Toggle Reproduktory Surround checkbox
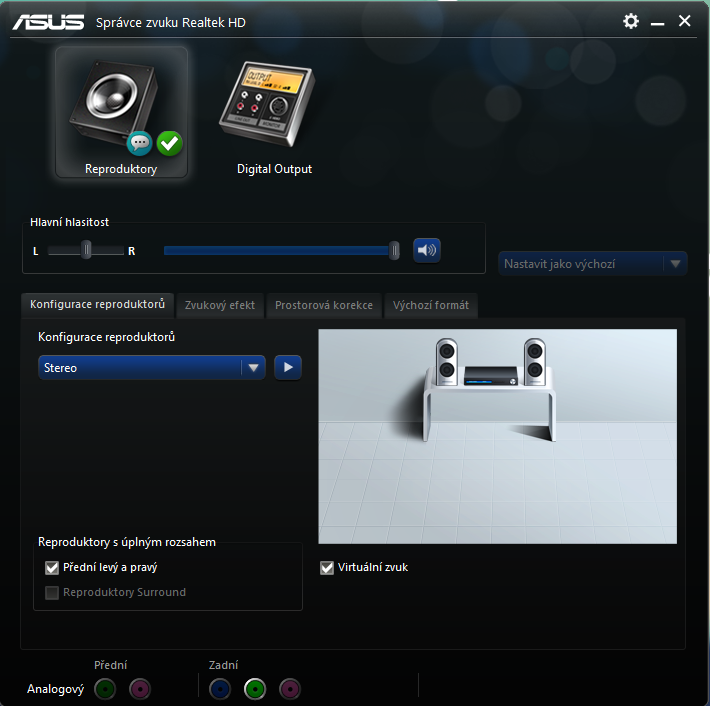This screenshot has height=706, width=710. pyautogui.click(x=52, y=592)
